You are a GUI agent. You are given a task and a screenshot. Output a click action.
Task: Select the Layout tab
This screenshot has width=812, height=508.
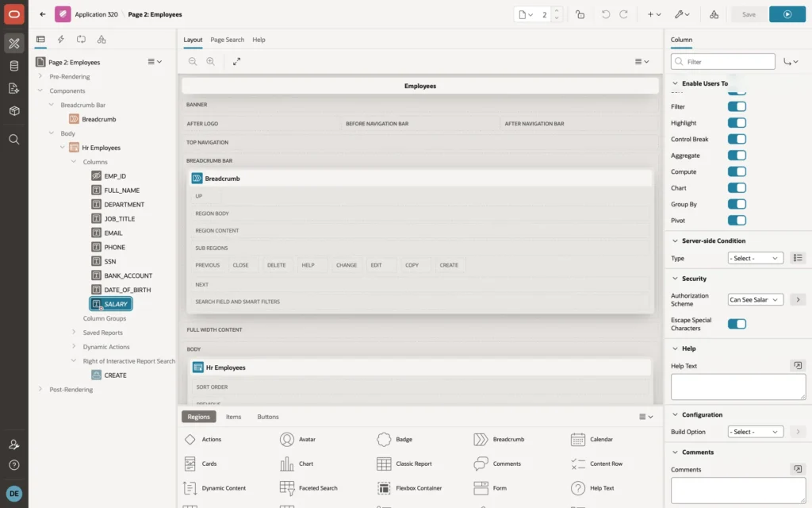pyautogui.click(x=193, y=40)
